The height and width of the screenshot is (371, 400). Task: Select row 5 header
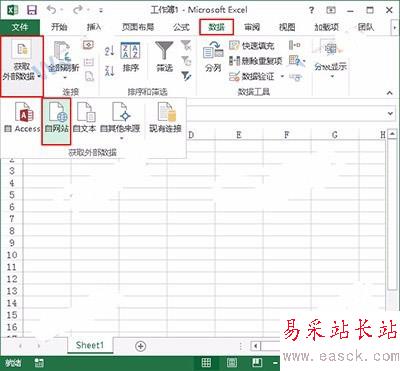pyautogui.click(x=12, y=195)
